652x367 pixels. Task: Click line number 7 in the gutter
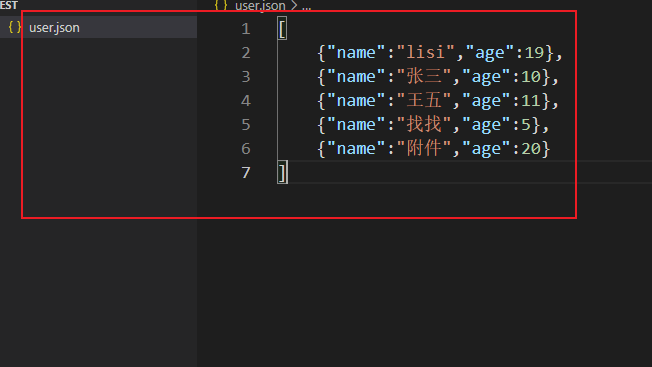point(246,173)
